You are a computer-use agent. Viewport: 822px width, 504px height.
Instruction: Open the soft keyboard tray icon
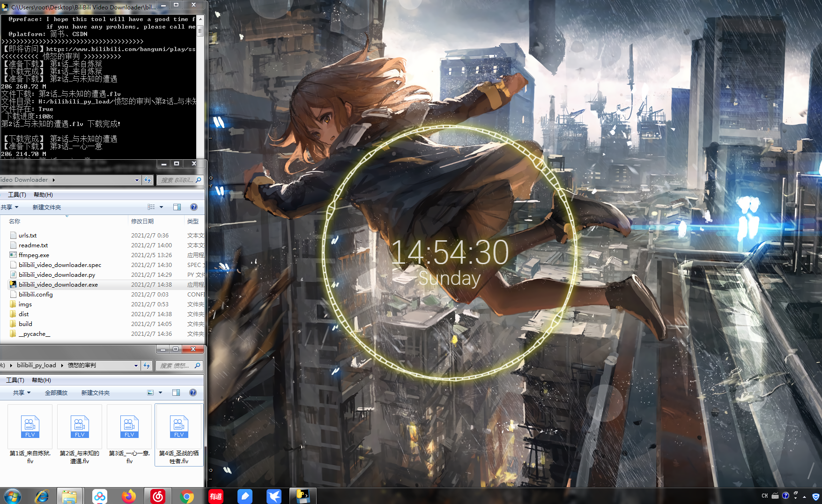(775, 496)
